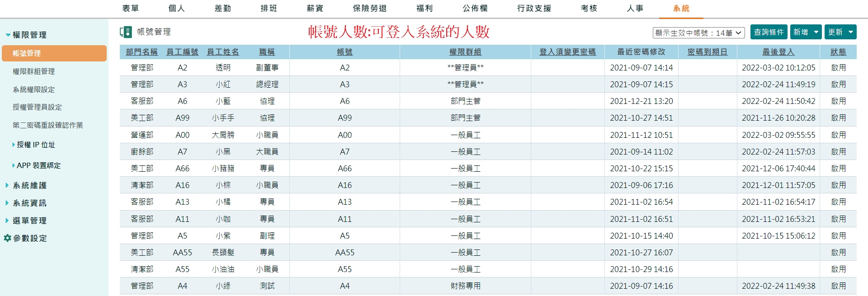The image size is (868, 296).
Task: Click password change 2021-12-21 13:20 cell
Action: pyautogui.click(x=641, y=101)
